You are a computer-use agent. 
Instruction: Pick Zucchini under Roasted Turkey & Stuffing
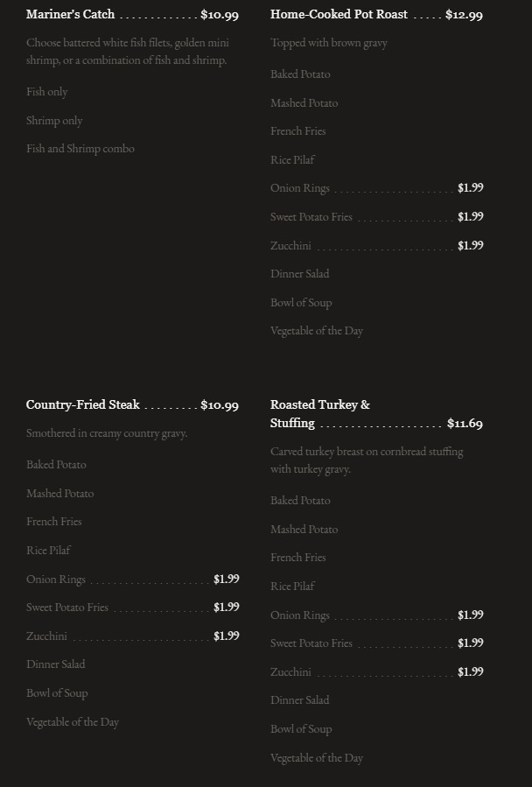[290, 672]
